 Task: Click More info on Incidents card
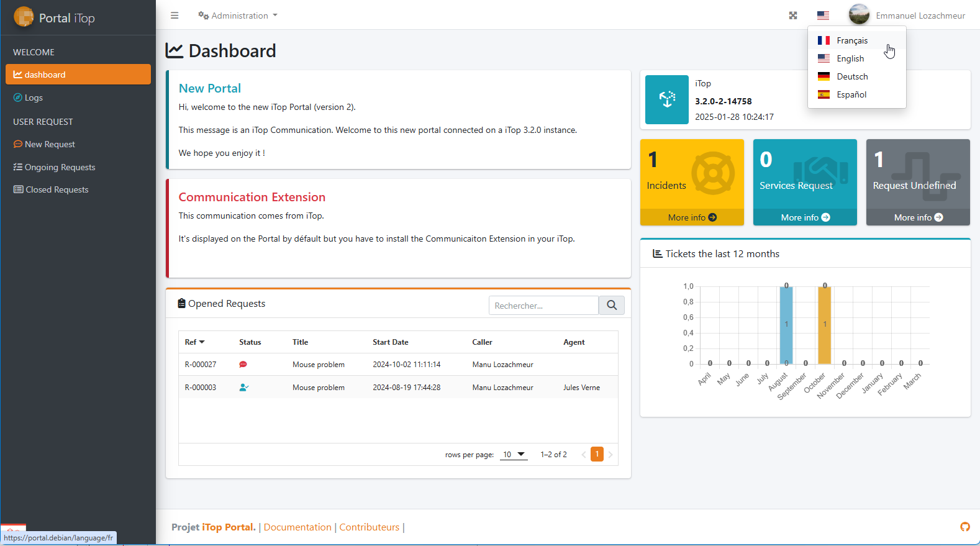(x=692, y=217)
